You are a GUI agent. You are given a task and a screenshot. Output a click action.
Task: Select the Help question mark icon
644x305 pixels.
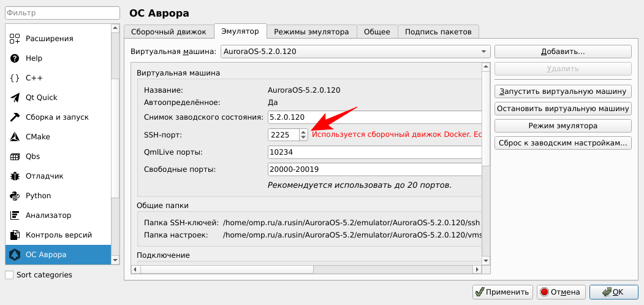(15, 58)
